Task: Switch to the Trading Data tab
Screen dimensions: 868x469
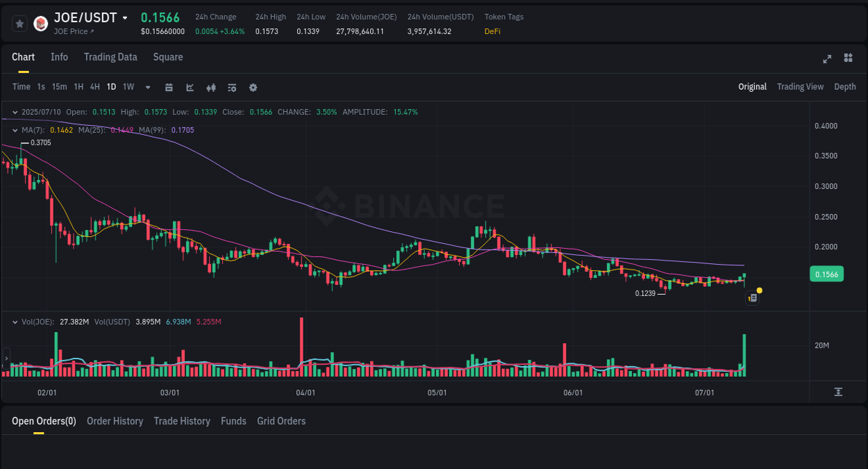Action: 110,57
